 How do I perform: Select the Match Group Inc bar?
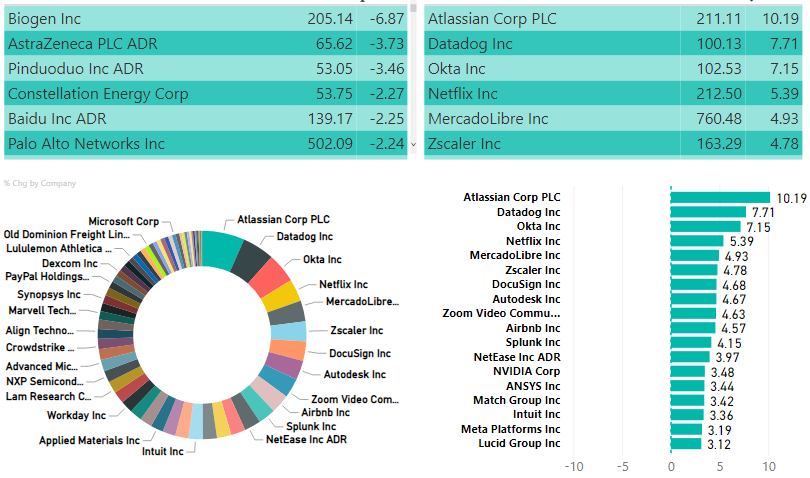click(x=687, y=400)
